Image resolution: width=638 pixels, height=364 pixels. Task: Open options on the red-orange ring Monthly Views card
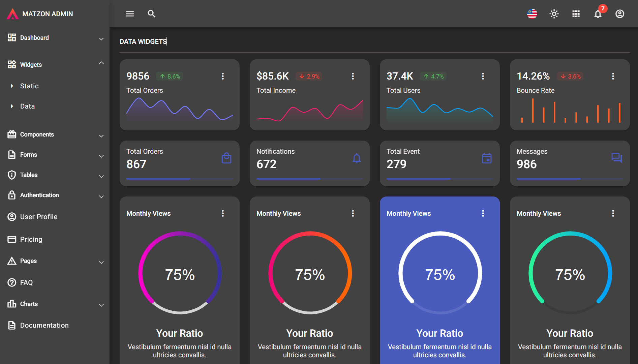pos(353,213)
